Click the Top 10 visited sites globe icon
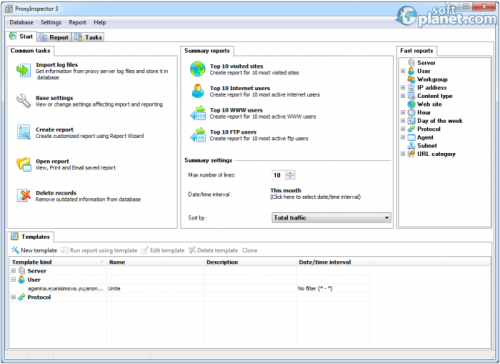Image resolution: width=500 pixels, height=364 pixels. coord(198,69)
